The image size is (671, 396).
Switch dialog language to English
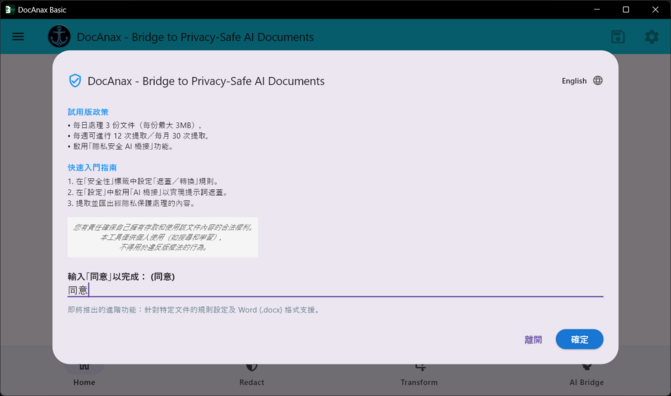pos(574,81)
